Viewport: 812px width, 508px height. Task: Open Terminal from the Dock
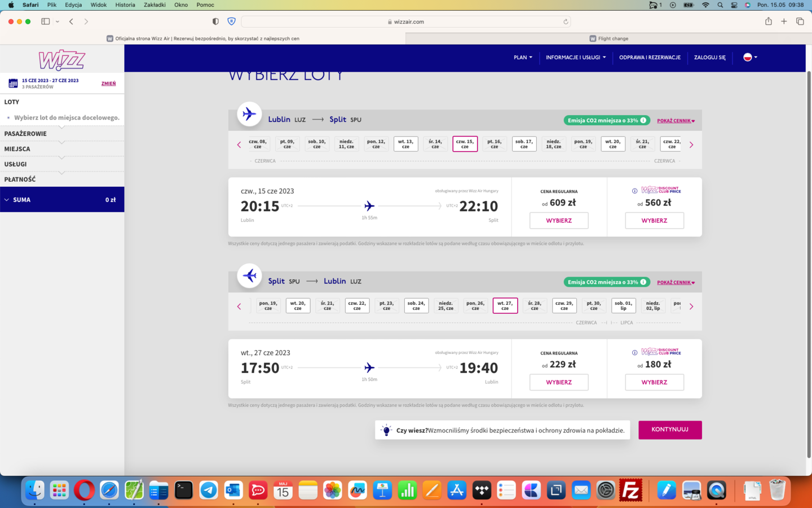pos(184,491)
